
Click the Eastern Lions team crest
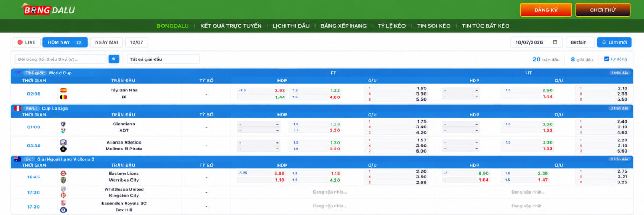pos(63,173)
